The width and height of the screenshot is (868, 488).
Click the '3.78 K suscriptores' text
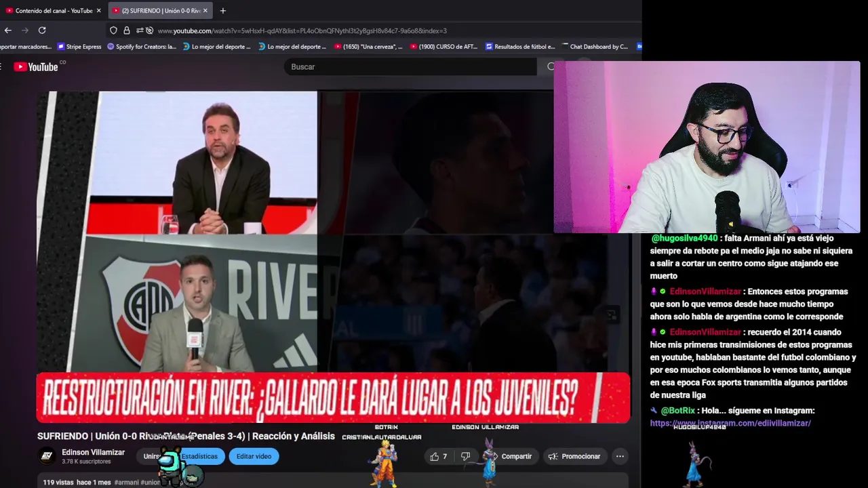[86, 462]
